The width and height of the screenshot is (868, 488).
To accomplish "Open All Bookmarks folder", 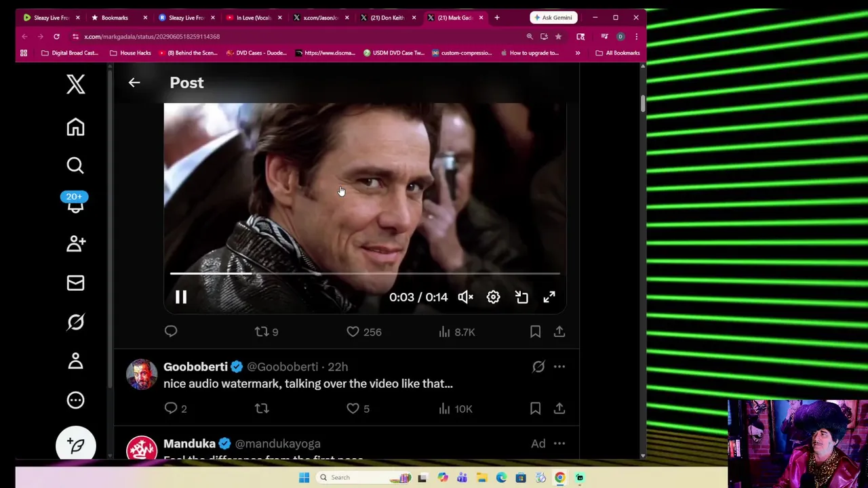I will 618,53.
